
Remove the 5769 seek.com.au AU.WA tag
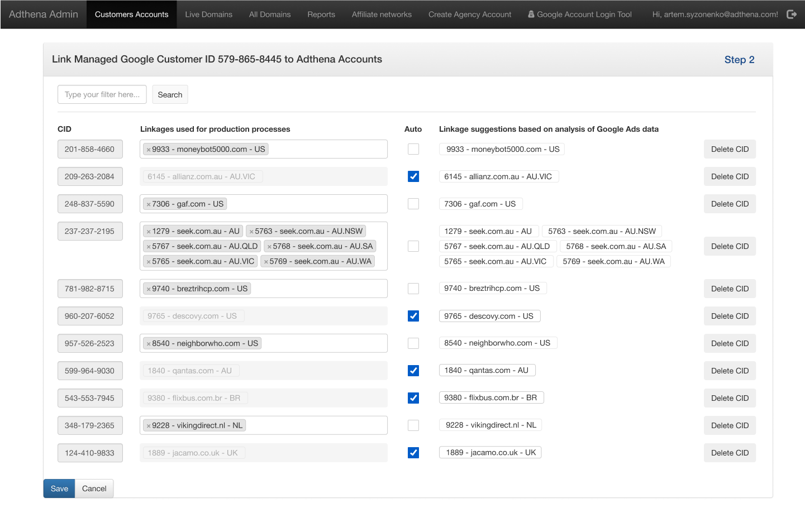[x=266, y=262]
